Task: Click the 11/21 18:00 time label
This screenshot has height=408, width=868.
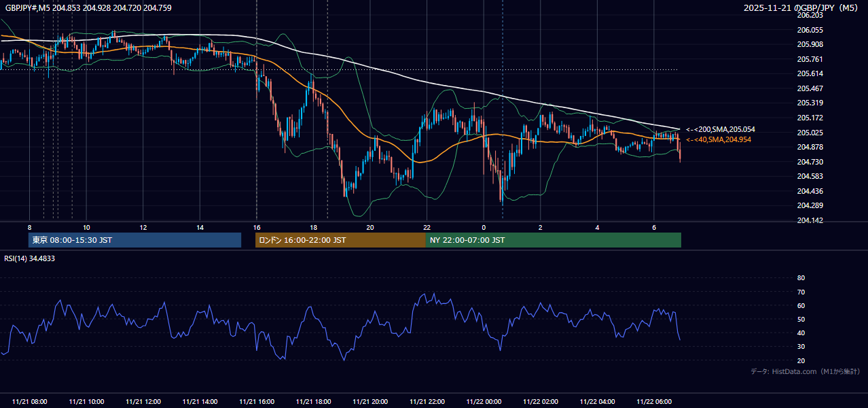Action: point(313,402)
